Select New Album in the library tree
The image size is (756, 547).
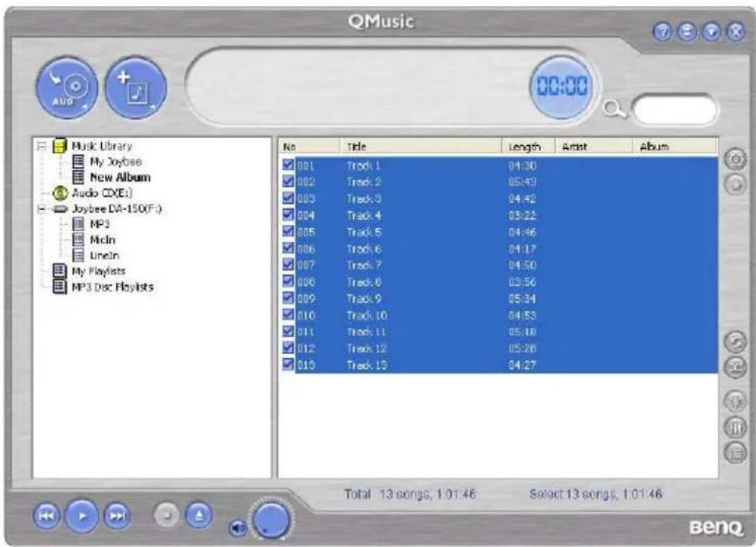(x=120, y=177)
